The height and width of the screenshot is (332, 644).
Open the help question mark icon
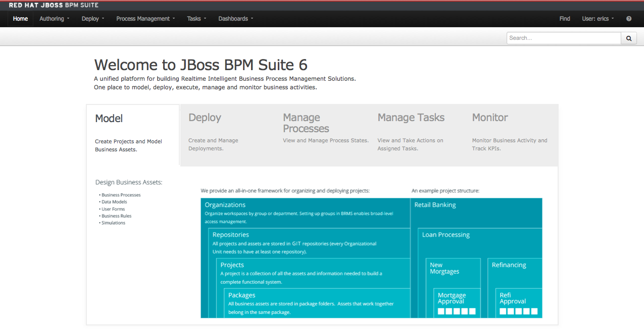coord(629,19)
